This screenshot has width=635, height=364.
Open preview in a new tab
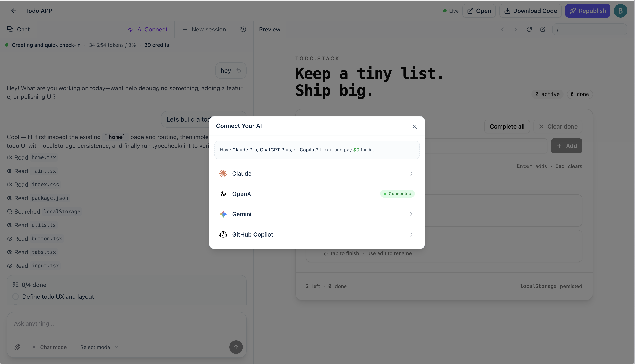(x=543, y=29)
